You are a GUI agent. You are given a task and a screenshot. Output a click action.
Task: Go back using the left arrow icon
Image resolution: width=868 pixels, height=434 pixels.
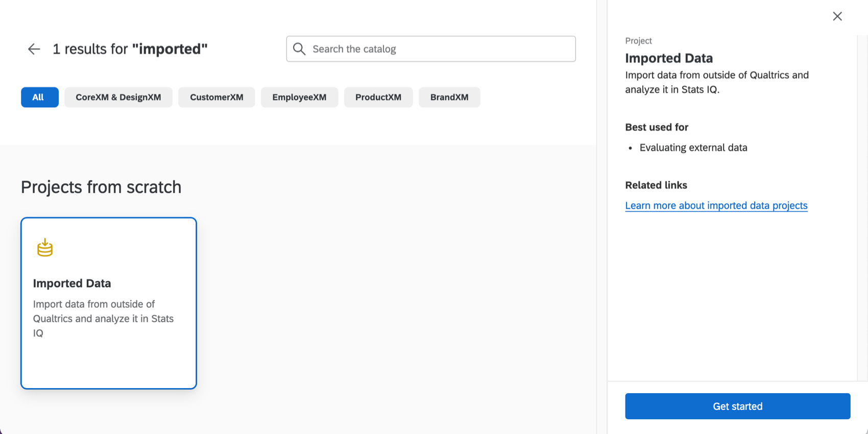point(34,49)
